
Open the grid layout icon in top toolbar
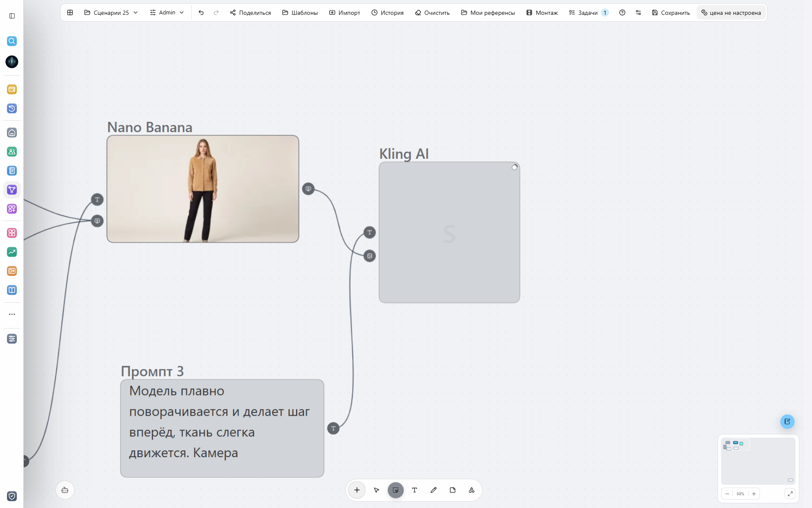[70, 13]
